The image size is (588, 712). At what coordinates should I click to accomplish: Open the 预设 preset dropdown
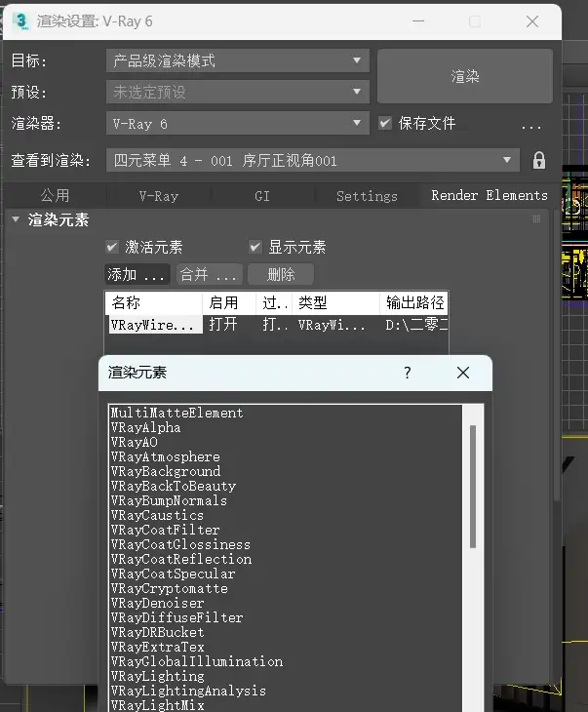[x=238, y=92]
